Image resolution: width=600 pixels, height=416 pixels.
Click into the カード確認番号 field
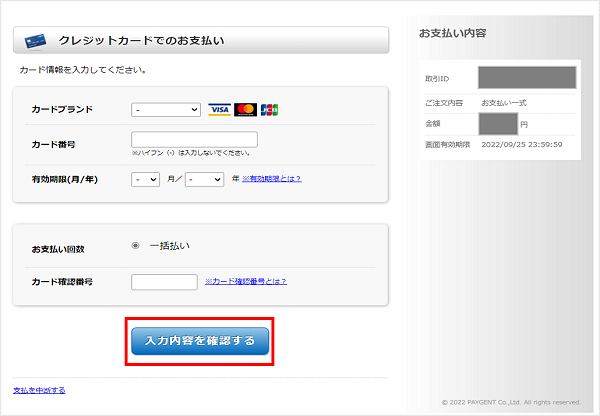[164, 282]
